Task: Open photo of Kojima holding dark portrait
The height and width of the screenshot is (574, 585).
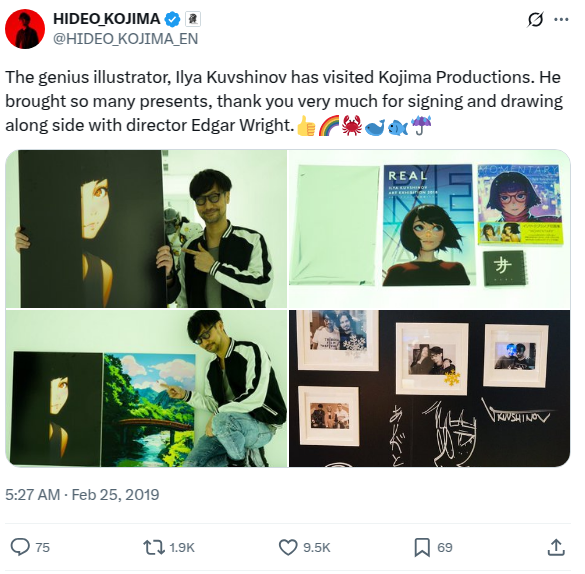Action: point(146,229)
